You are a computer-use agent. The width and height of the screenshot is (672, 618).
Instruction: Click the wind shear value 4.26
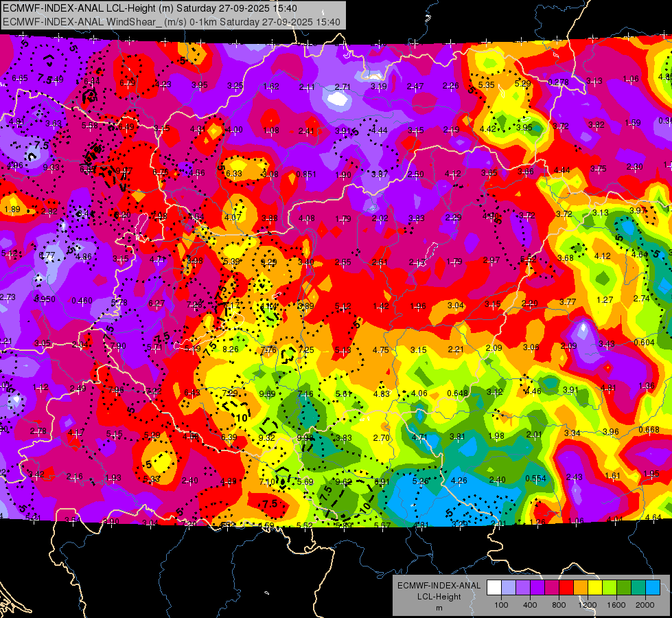459,481
